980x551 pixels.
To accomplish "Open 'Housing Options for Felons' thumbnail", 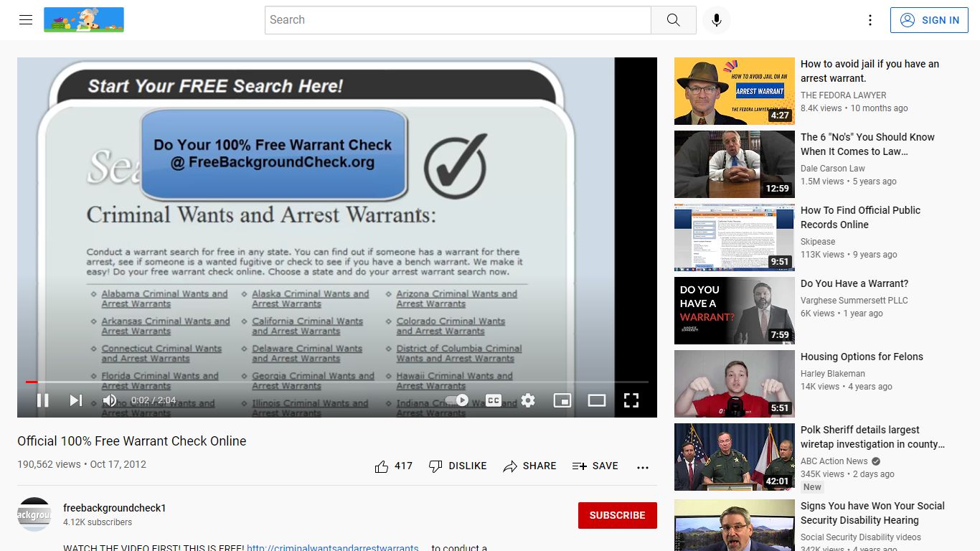I will pos(735,384).
